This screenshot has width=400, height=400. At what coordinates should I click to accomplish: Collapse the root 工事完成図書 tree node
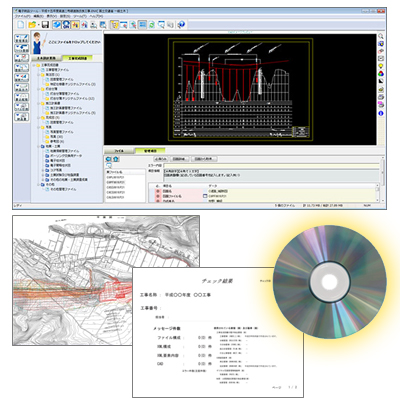34,65
